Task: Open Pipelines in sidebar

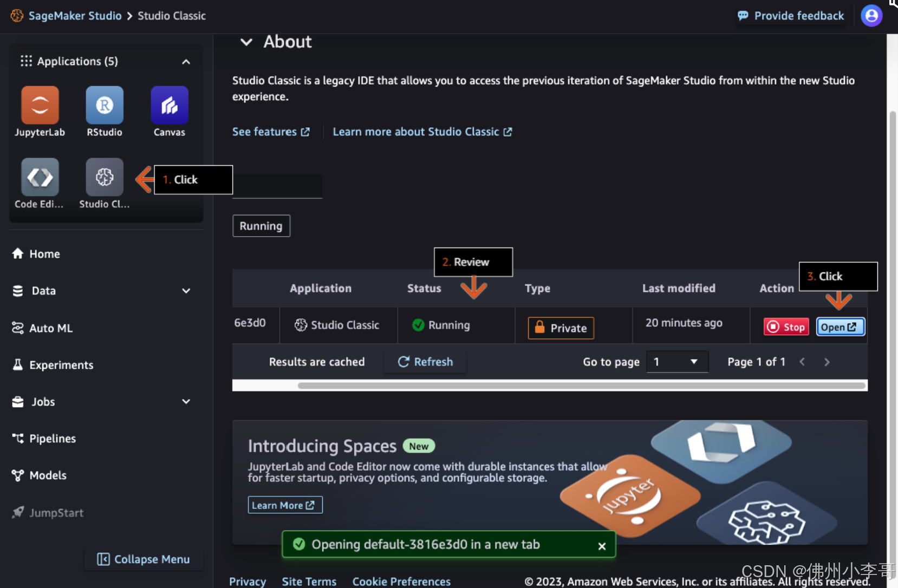Action: [44, 439]
